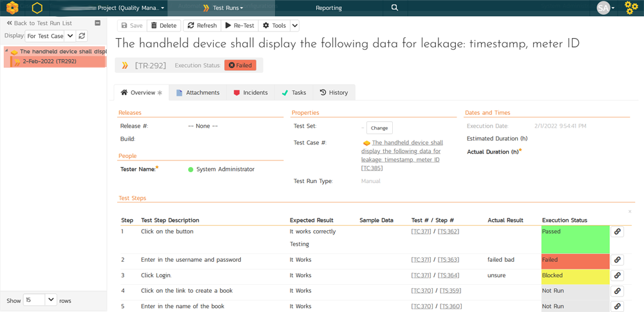Screen dimensions: 644x312
Task: Switch to the Incidents tab
Action: (x=251, y=93)
